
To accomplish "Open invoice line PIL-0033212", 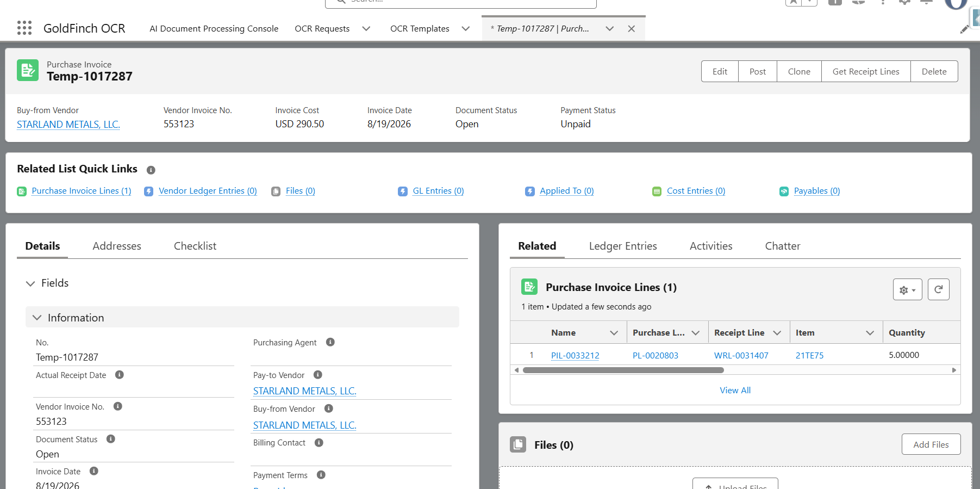I will (575, 355).
